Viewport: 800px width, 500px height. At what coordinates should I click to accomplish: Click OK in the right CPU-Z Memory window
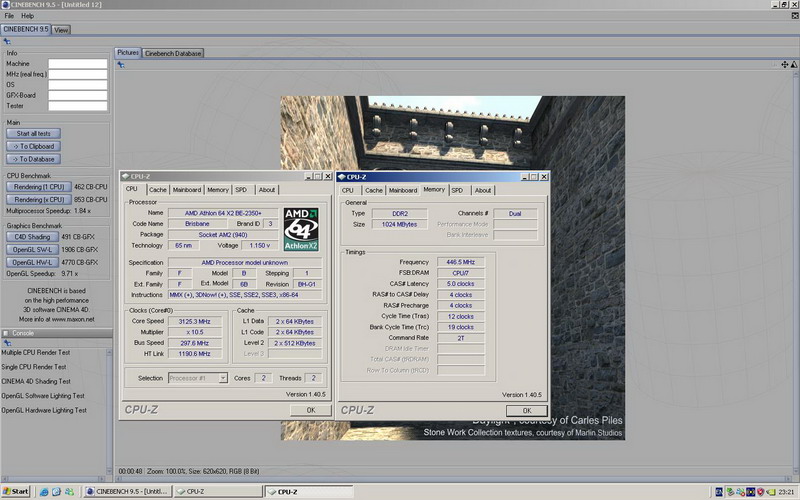coord(527,411)
